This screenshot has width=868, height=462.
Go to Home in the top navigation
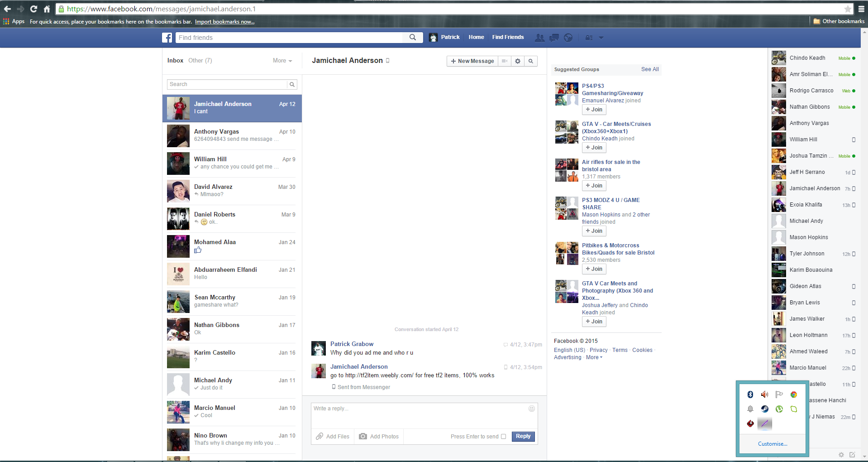click(476, 37)
